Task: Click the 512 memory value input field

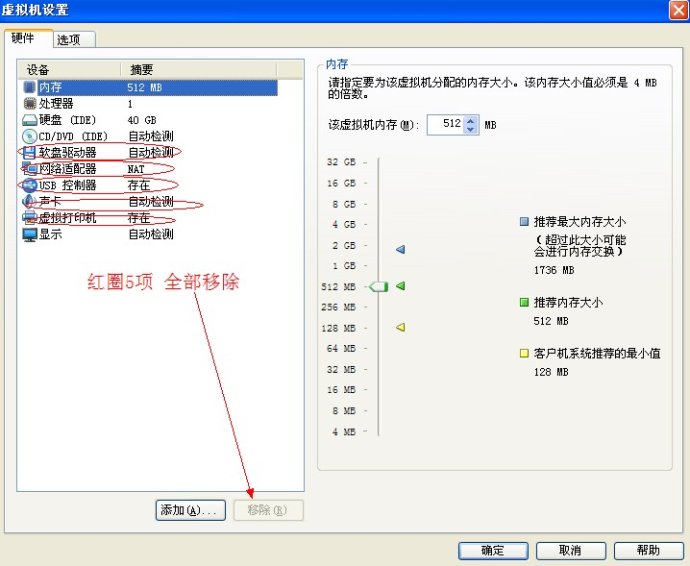Action: [x=445, y=125]
